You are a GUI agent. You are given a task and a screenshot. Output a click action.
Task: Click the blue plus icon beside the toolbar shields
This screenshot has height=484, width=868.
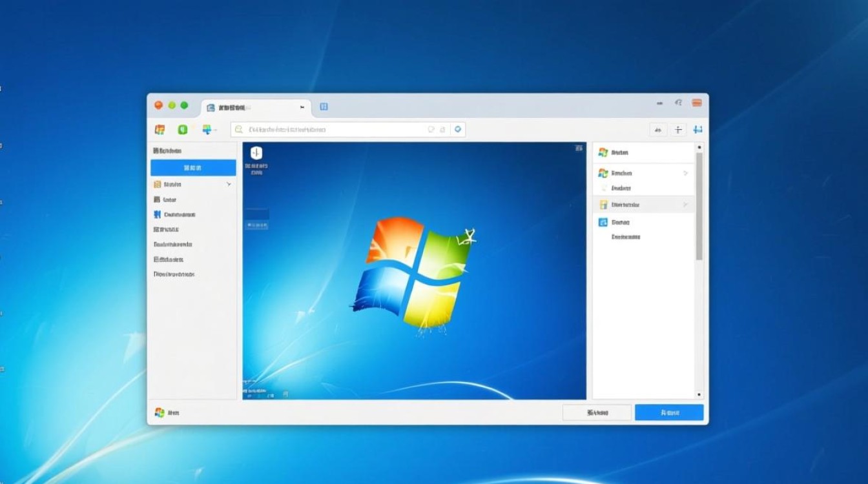coord(207,128)
